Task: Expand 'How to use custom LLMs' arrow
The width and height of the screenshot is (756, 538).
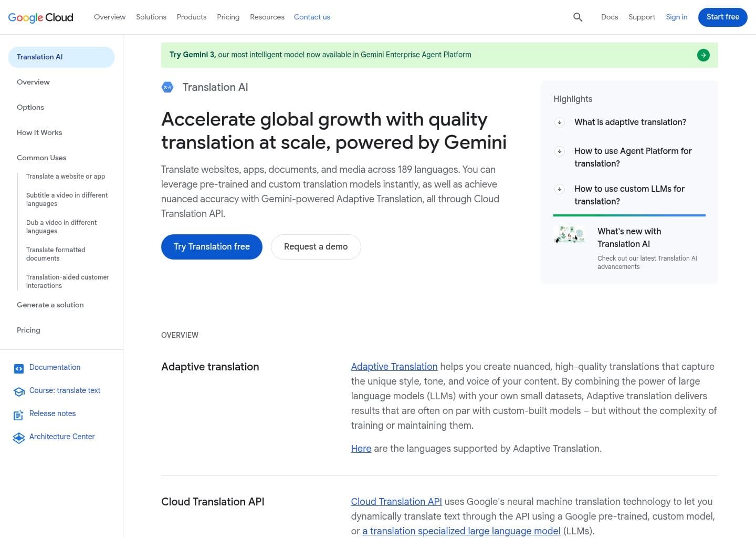Action: coord(560,189)
